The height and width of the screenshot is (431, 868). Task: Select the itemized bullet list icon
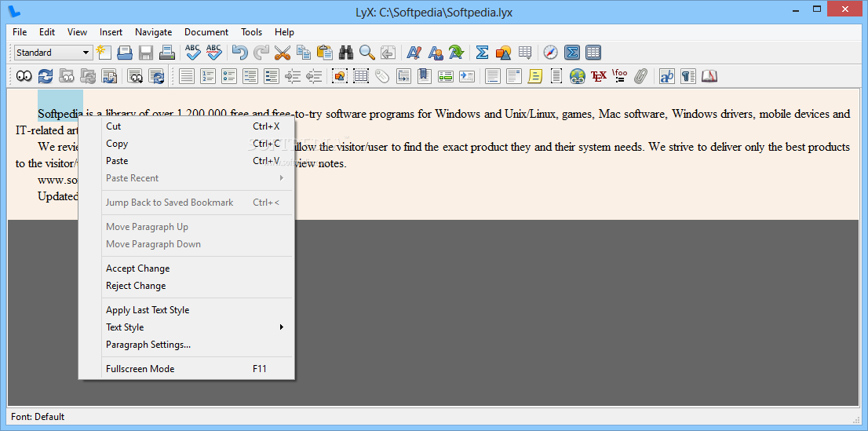[x=229, y=76]
